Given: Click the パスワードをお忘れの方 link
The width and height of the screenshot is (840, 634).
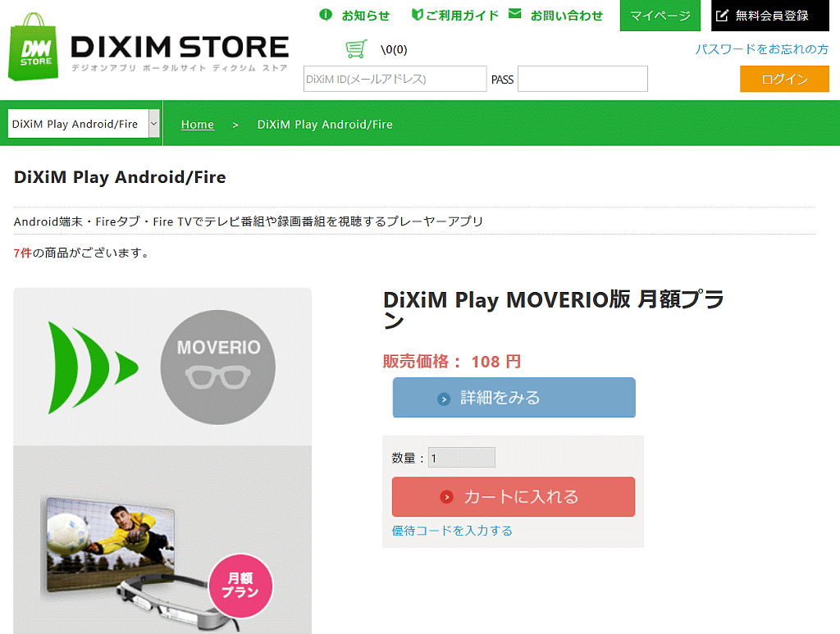Looking at the screenshot, I should [x=761, y=49].
